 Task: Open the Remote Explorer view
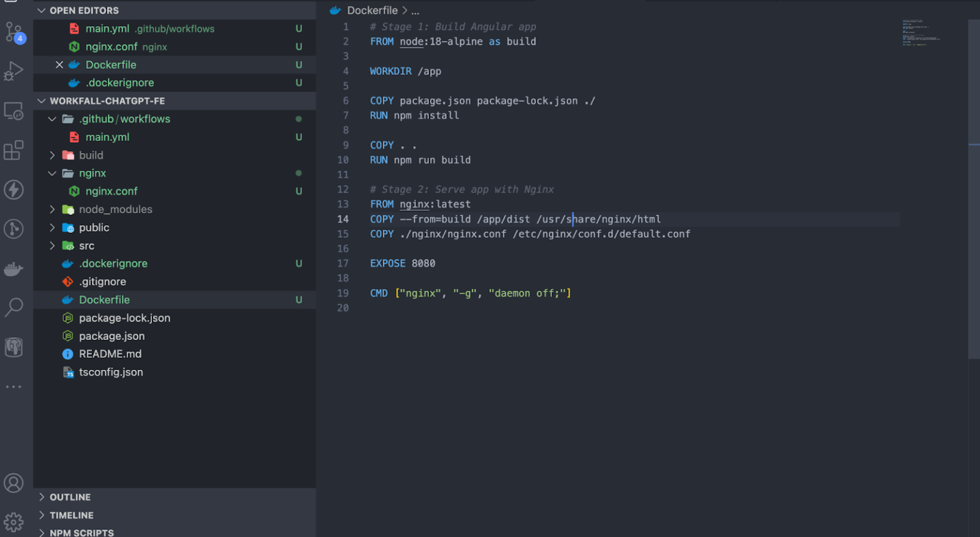coord(13,110)
